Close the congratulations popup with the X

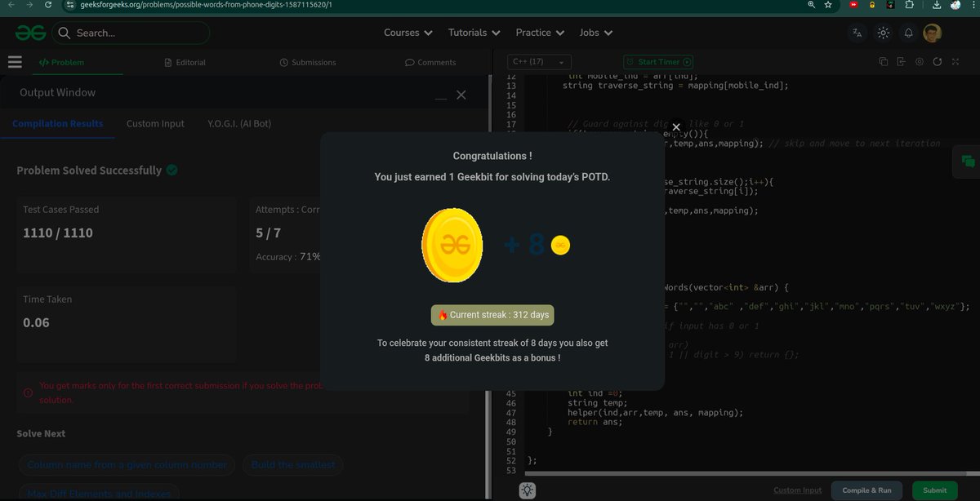[675, 126]
